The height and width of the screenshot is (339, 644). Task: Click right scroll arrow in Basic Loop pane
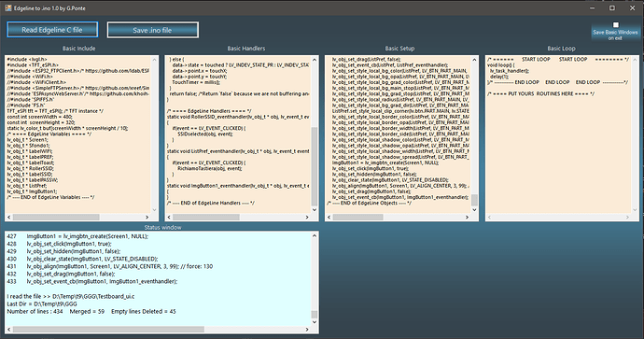click(x=627, y=217)
